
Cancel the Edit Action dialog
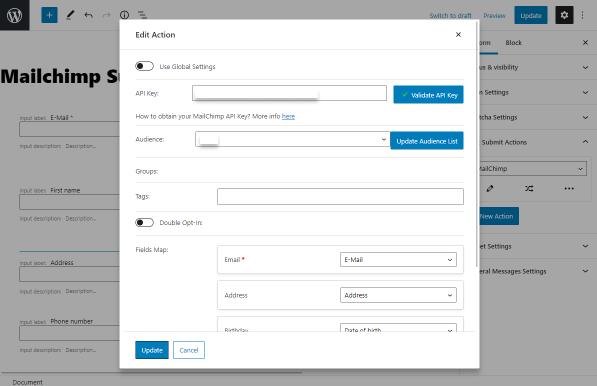189,350
